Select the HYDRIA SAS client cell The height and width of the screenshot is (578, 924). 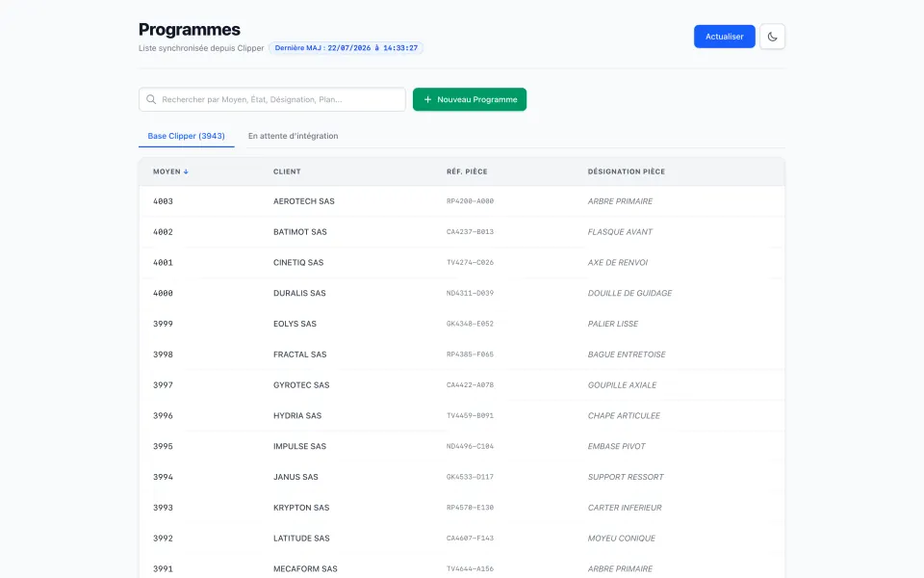coord(297,416)
